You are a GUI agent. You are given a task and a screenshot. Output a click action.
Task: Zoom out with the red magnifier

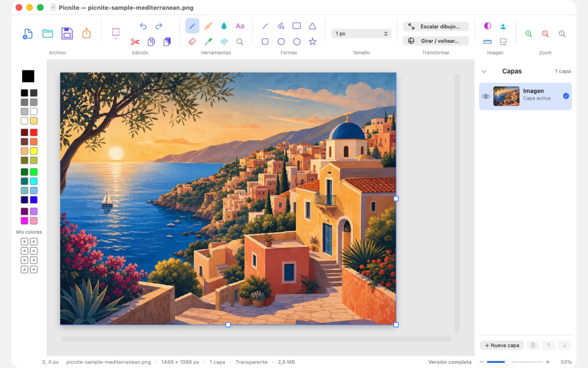[545, 34]
